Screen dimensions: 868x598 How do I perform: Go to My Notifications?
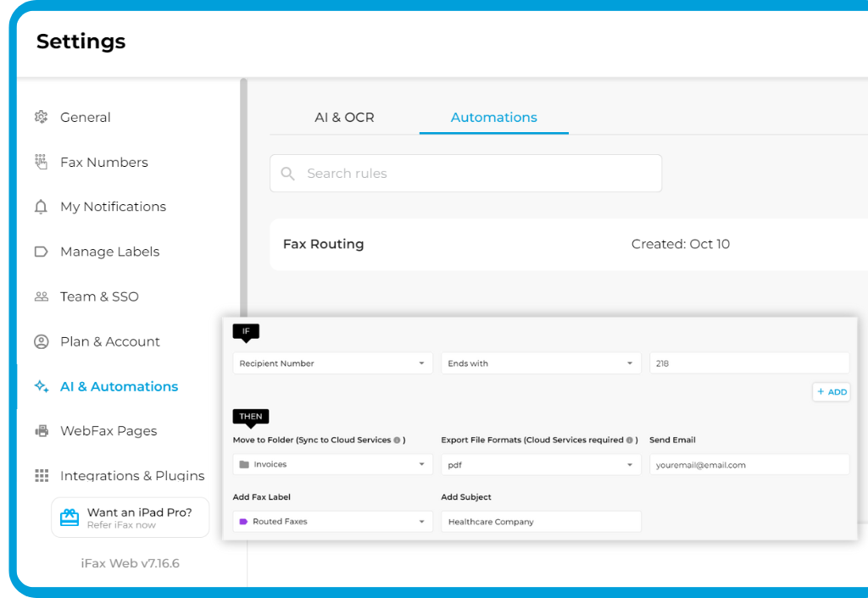(x=113, y=207)
